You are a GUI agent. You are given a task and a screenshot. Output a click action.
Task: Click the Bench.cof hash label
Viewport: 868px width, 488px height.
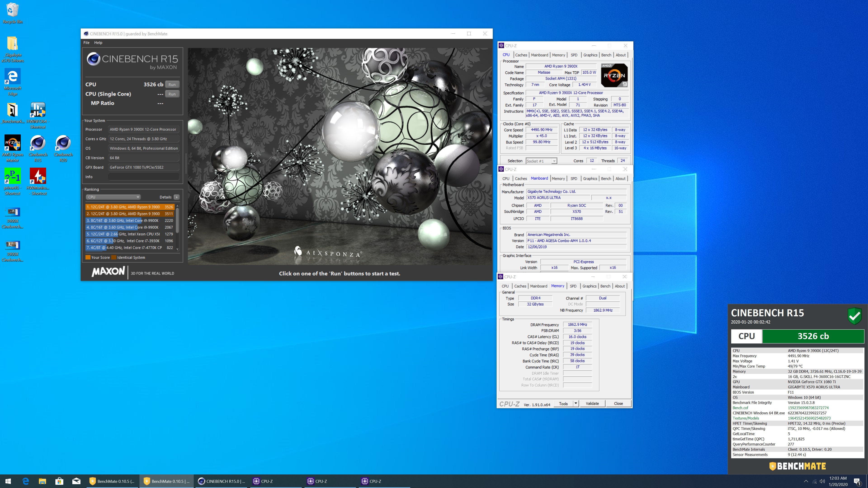click(x=740, y=408)
